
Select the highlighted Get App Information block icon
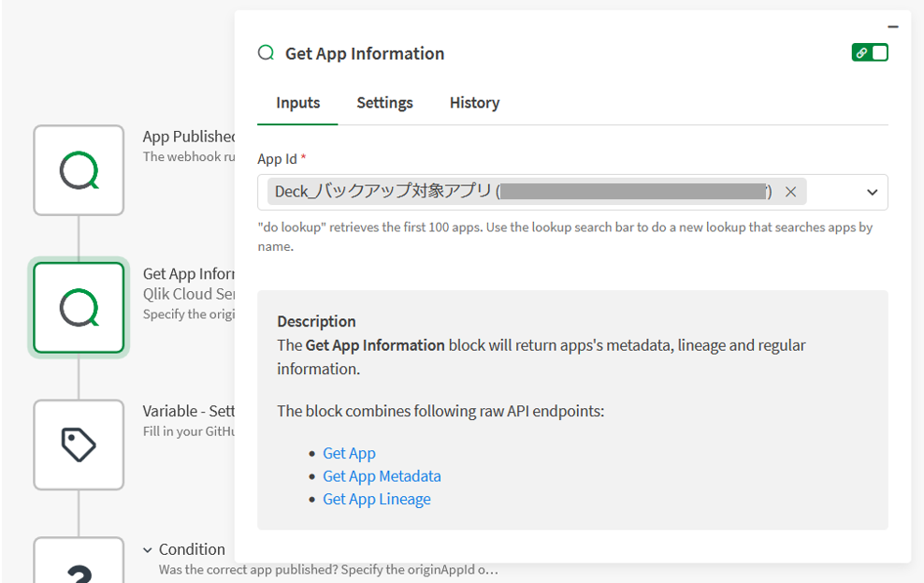pos(79,307)
